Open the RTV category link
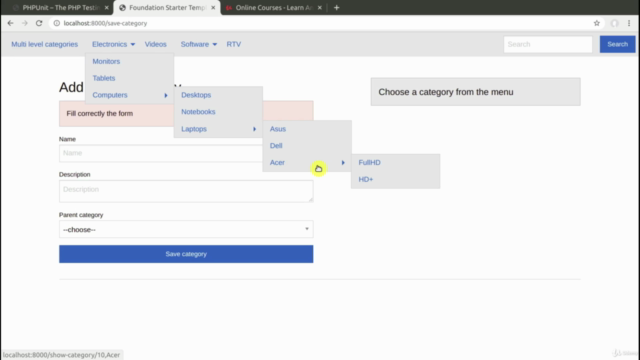Screen dimensions: 640x360 click(233, 44)
